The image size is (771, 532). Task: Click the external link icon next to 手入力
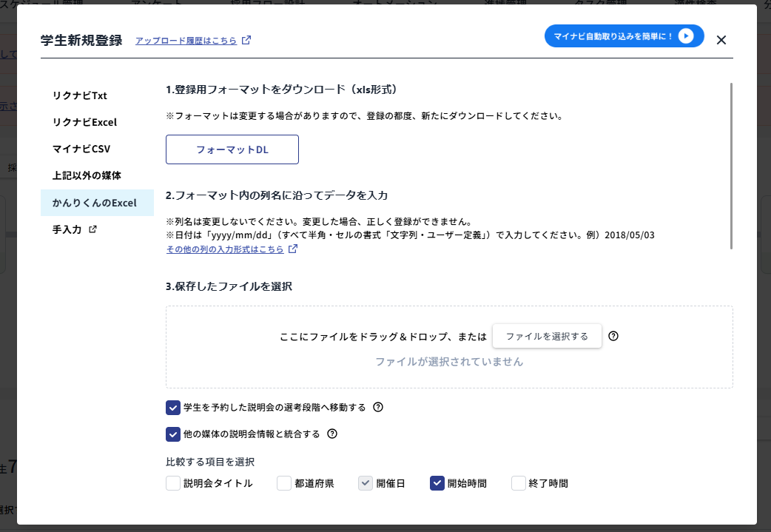pos(93,229)
